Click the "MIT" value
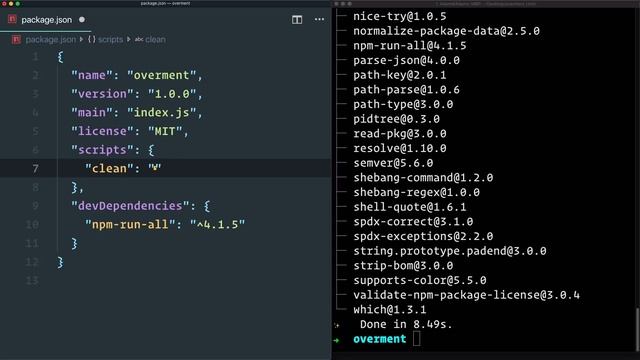The image size is (640, 360). [x=165, y=131]
